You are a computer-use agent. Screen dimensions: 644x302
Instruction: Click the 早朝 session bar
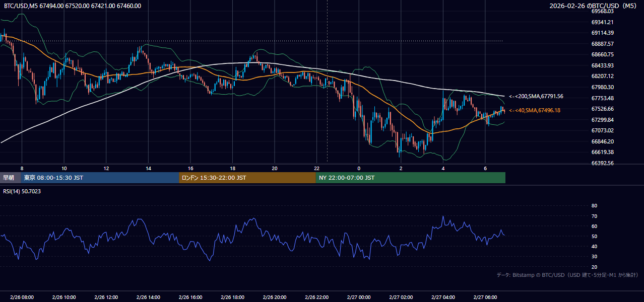pos(10,178)
